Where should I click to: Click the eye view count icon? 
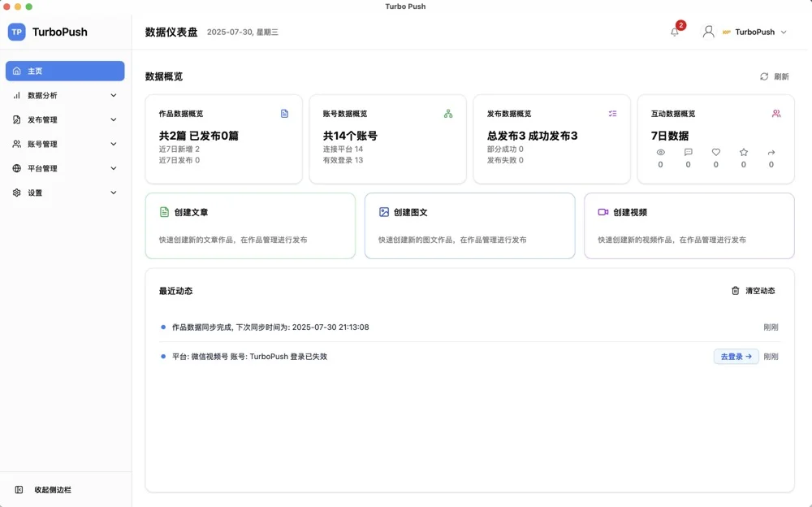pyautogui.click(x=659, y=152)
